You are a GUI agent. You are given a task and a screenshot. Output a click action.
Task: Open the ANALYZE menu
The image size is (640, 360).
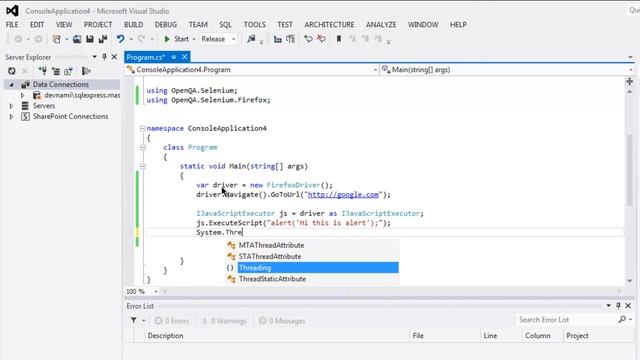pyautogui.click(x=381, y=24)
